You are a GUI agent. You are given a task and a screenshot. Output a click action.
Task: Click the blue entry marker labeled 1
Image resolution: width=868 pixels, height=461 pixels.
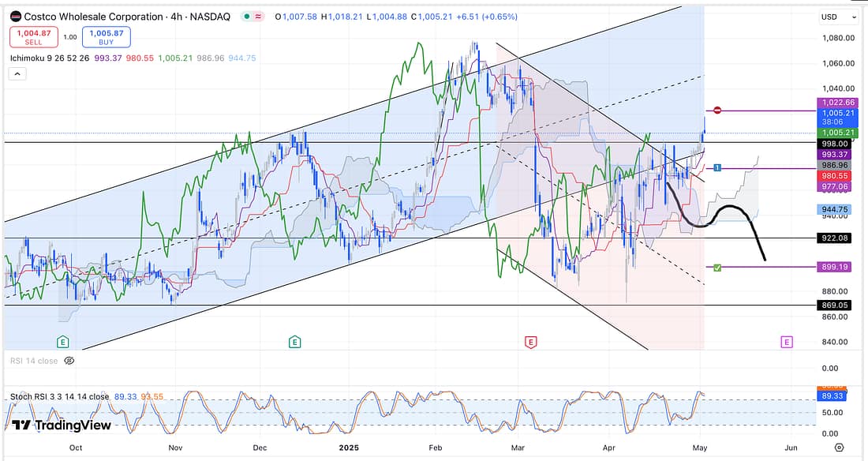716,168
